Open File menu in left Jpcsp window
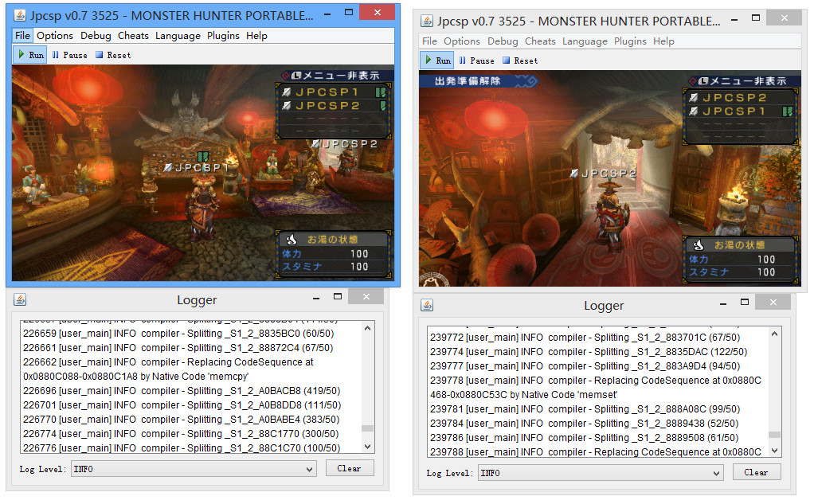The height and width of the screenshot is (504, 814). [22, 36]
